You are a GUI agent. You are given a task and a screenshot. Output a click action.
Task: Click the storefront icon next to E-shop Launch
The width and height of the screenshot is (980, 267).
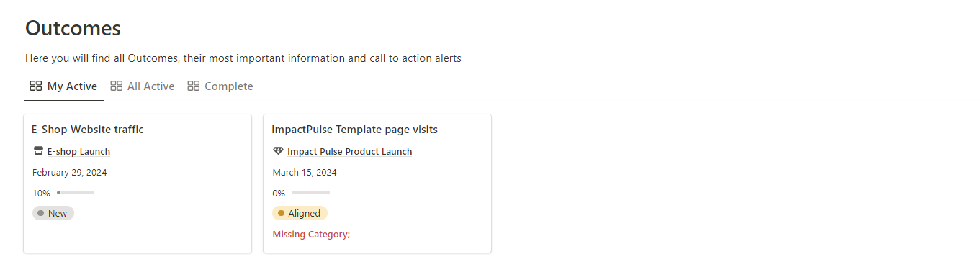[39, 151]
